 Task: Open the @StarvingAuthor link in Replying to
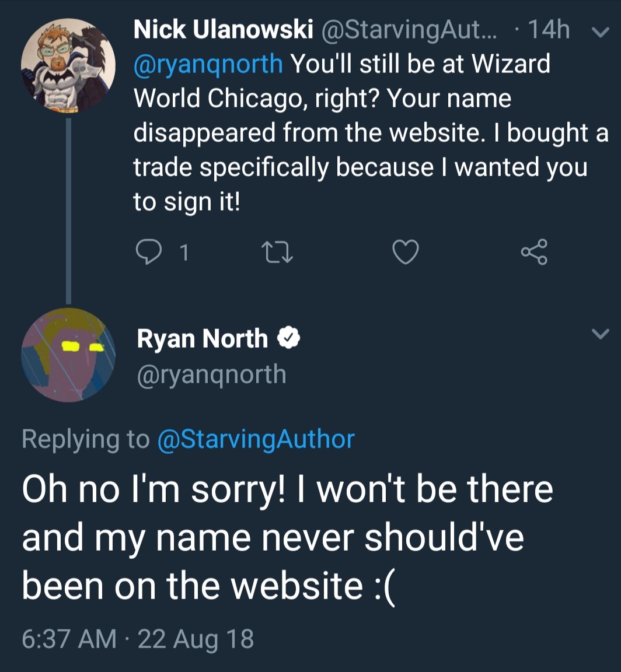click(256, 439)
